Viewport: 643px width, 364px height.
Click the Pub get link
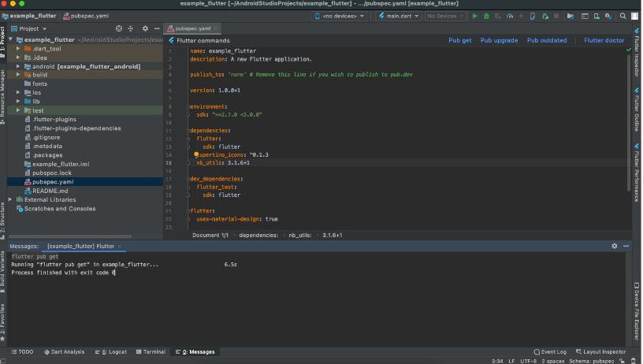click(x=460, y=40)
